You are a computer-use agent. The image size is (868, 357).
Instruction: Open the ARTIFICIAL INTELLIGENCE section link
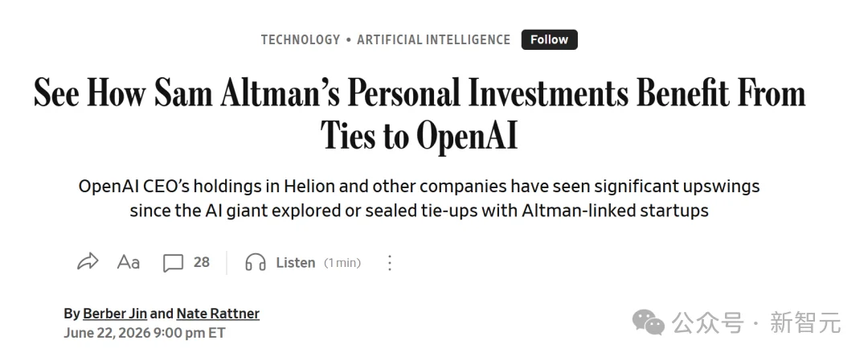click(433, 40)
